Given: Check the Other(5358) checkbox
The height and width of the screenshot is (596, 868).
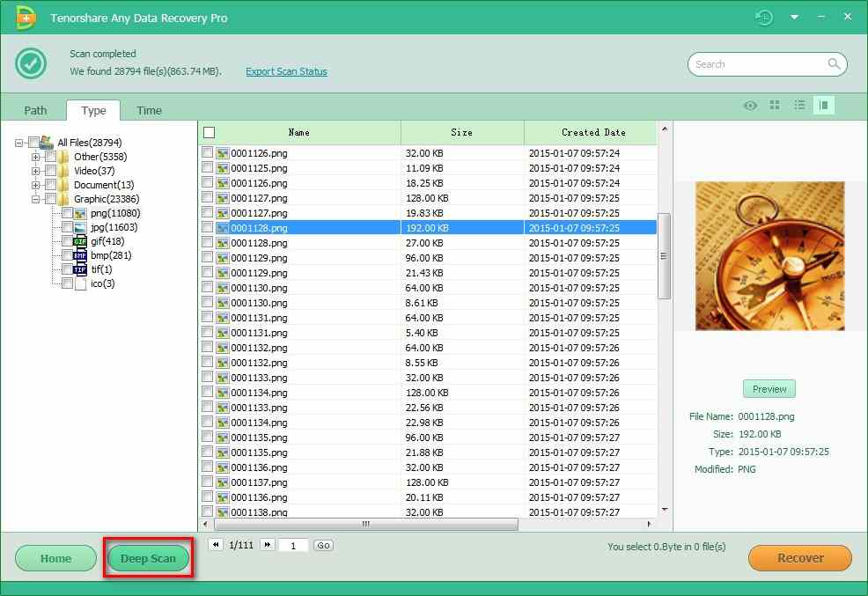Looking at the screenshot, I should click(50, 157).
